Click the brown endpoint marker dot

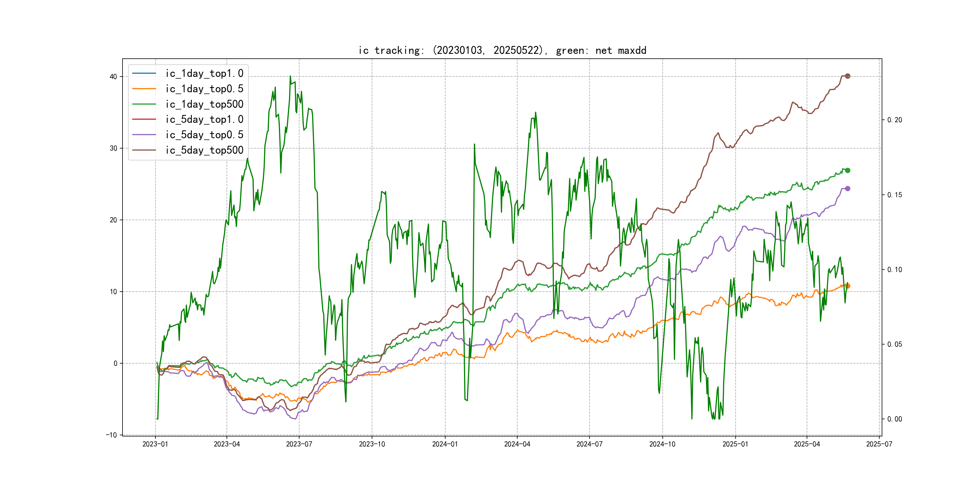pos(847,76)
